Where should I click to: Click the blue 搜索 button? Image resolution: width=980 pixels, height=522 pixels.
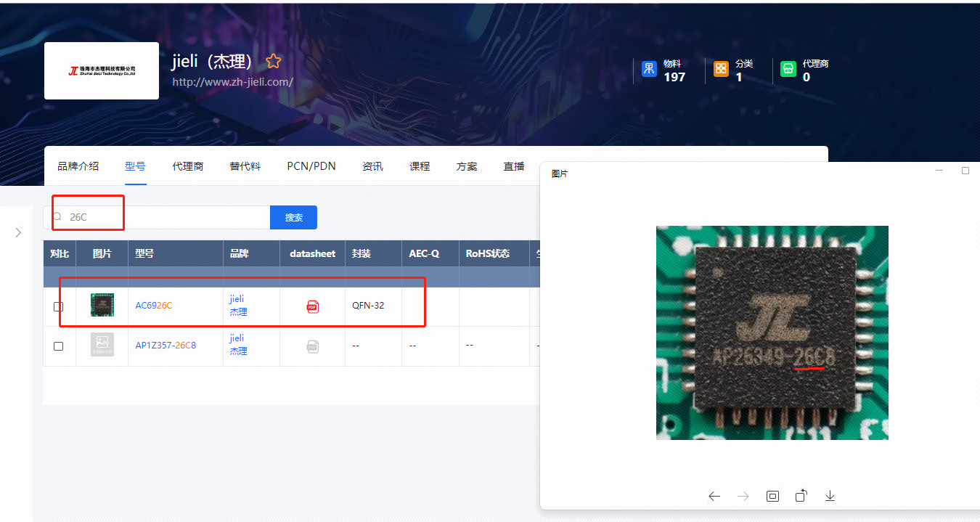[x=293, y=218]
